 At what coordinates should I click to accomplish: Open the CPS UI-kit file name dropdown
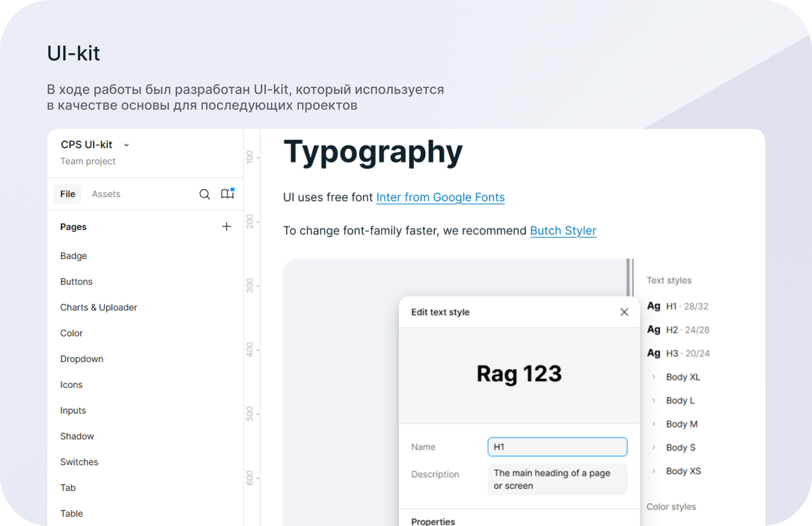click(126, 145)
